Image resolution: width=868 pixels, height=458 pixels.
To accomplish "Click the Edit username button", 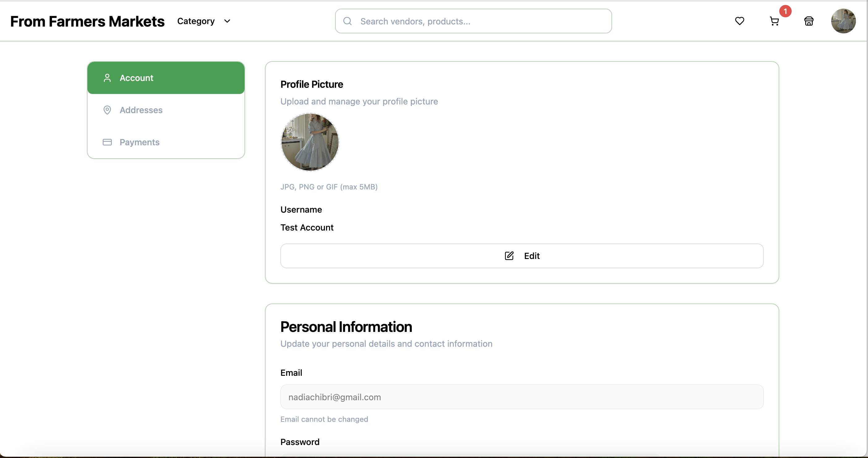I will (x=521, y=256).
